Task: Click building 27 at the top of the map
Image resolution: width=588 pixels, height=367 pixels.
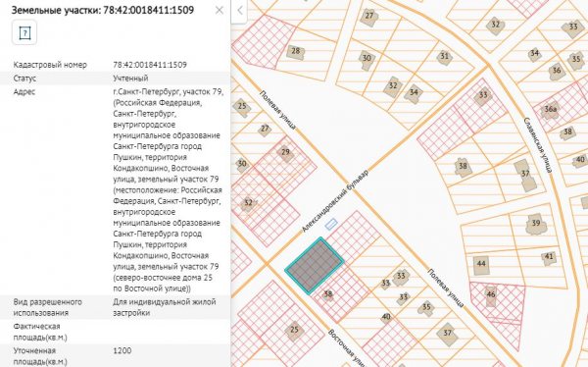Action: (x=369, y=17)
